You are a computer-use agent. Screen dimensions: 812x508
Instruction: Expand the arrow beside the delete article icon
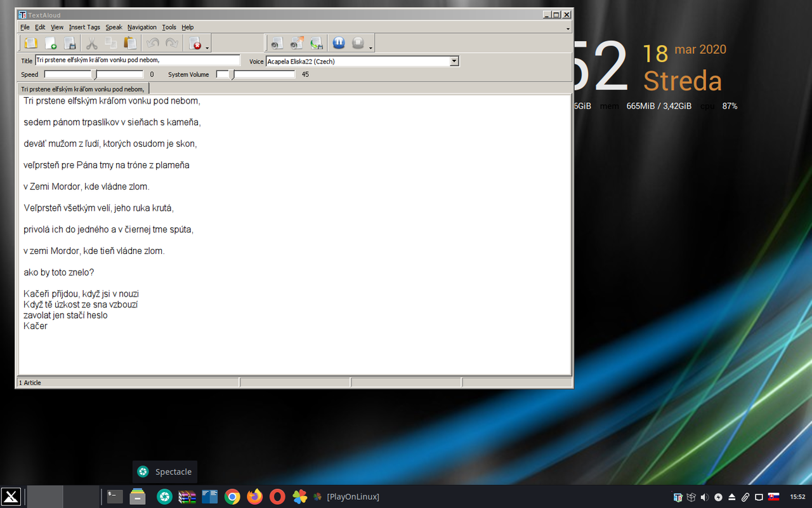coord(207,48)
